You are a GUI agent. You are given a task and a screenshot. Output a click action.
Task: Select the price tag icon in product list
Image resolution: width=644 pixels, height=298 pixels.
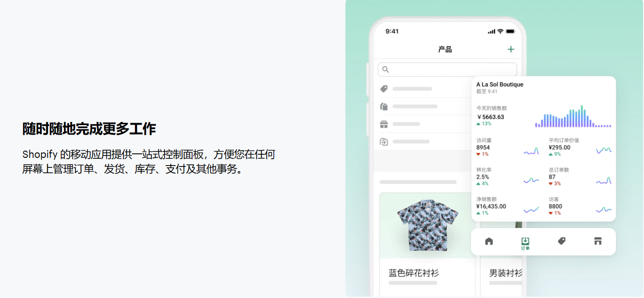coord(384,89)
